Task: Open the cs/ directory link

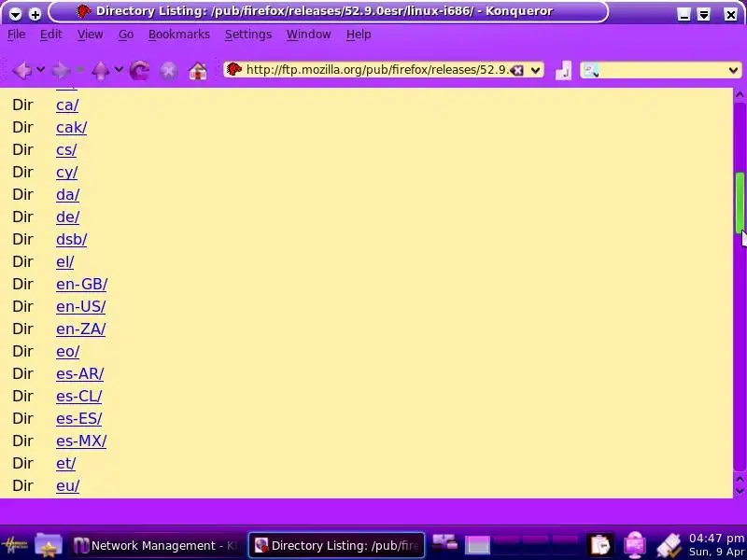Action: click(x=66, y=149)
